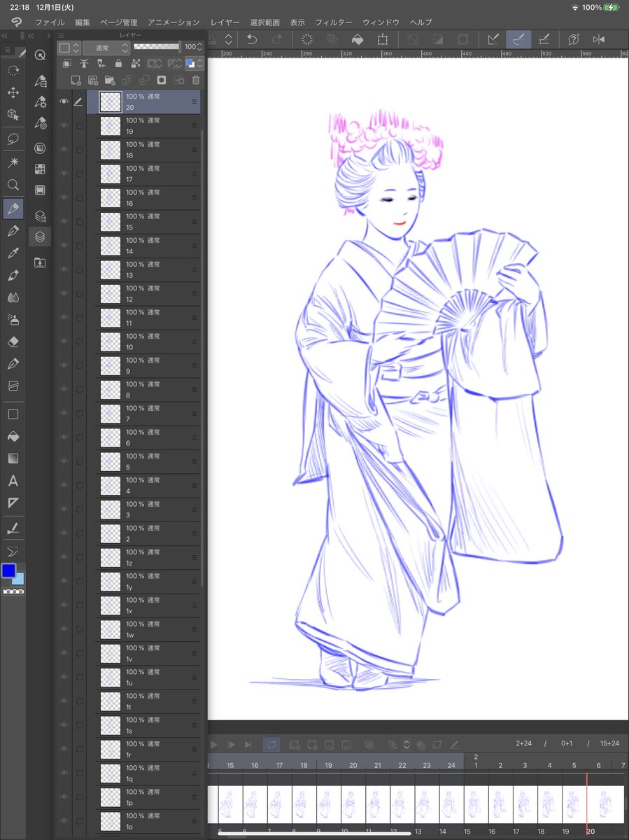Viewport: 629px width, 840px height.
Task: Click the Scale/Rotate transform icon
Action: pyautogui.click(x=383, y=40)
